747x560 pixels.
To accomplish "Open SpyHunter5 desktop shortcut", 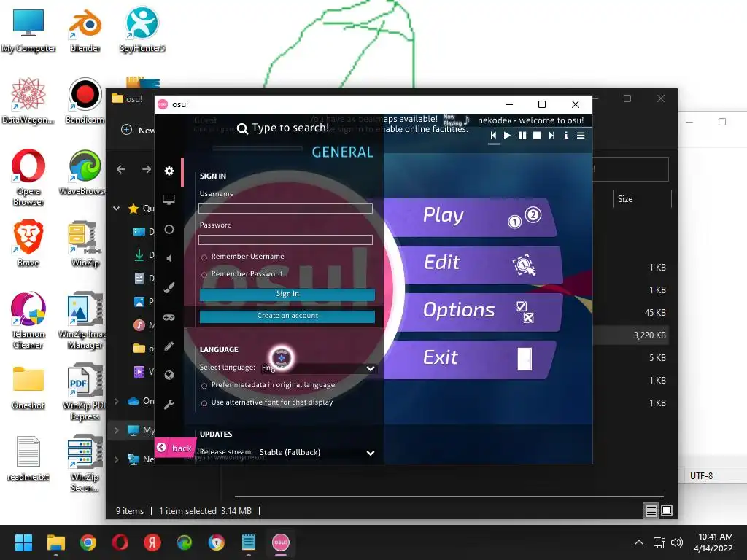I will 142,29.
